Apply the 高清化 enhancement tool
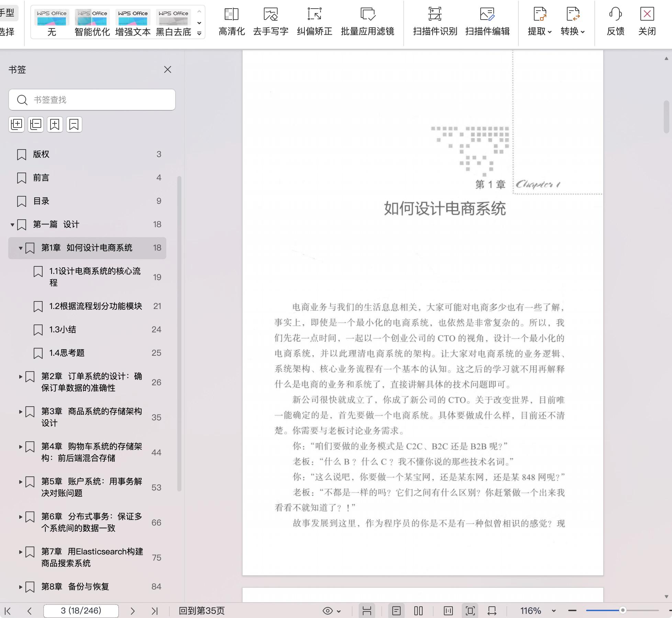This screenshot has height=618, width=672. click(232, 22)
